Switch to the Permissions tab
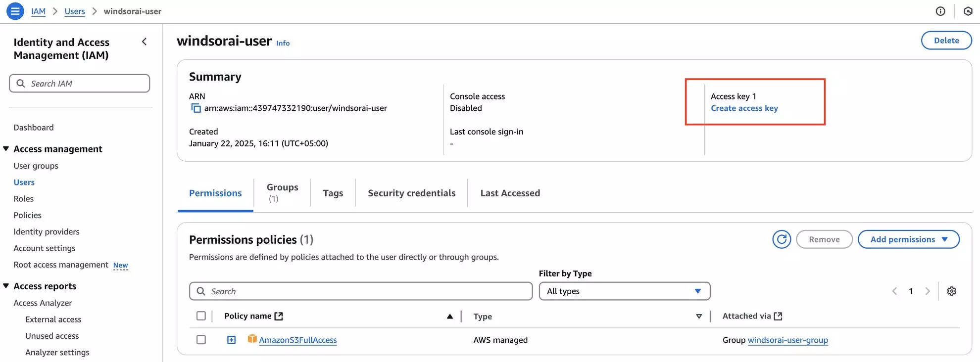The width and height of the screenshot is (980, 362). [215, 193]
